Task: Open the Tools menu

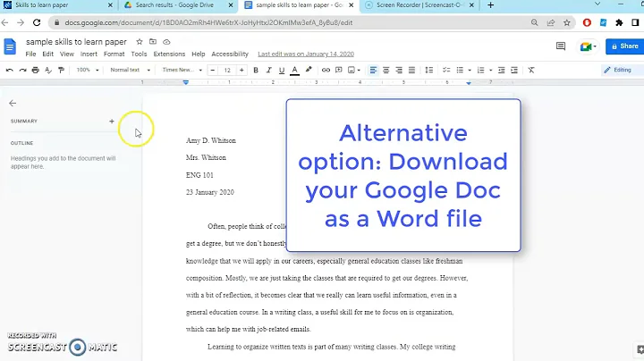Action: 139,55
